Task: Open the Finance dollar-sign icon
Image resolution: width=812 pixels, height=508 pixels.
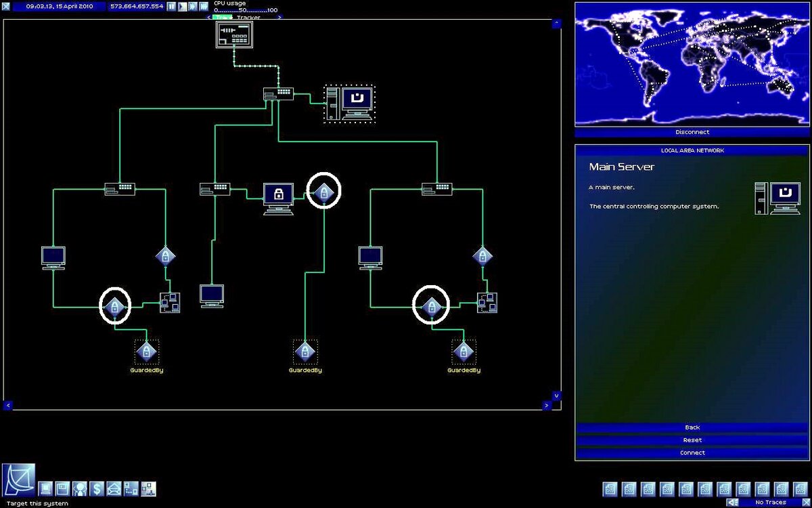Action: [97, 488]
